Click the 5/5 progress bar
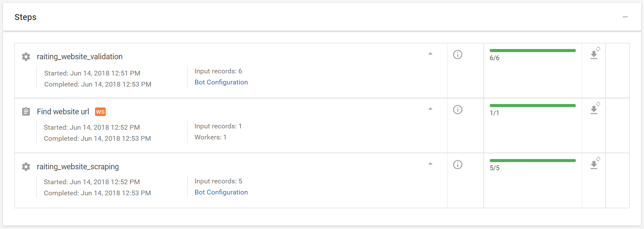 coord(533,160)
